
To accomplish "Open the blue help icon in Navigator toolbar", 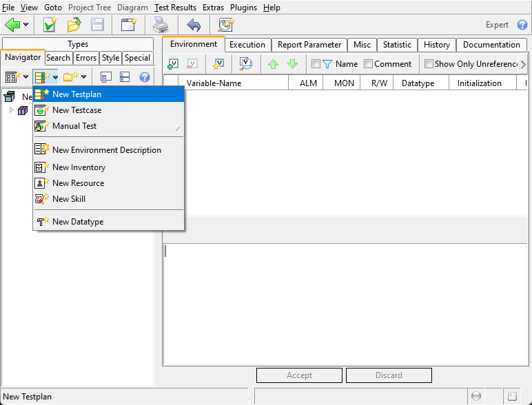I will 145,77.
